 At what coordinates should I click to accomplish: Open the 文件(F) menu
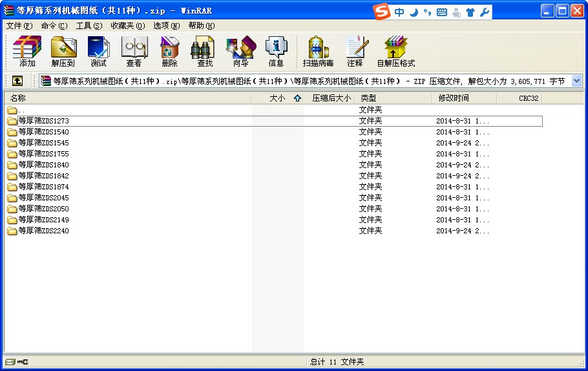click(19, 26)
